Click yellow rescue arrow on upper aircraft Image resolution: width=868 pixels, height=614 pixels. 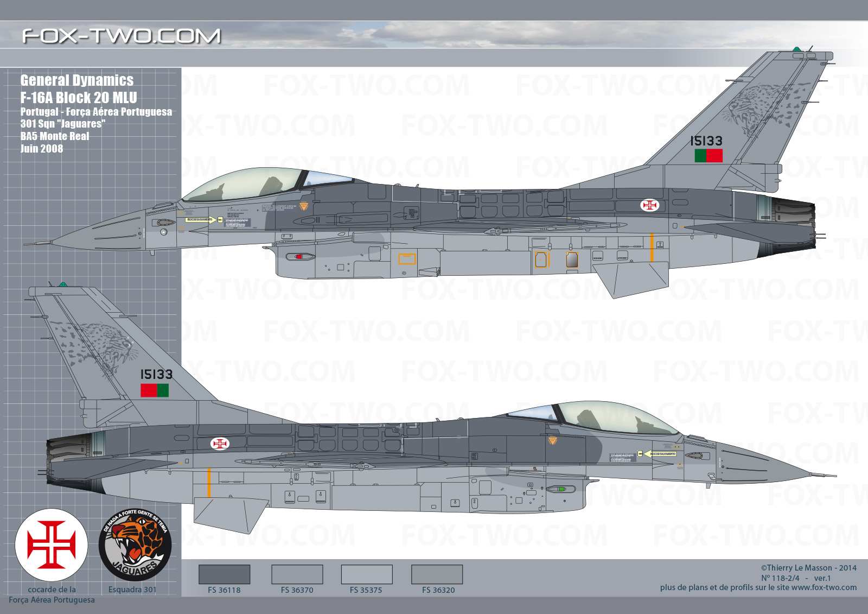point(201,219)
